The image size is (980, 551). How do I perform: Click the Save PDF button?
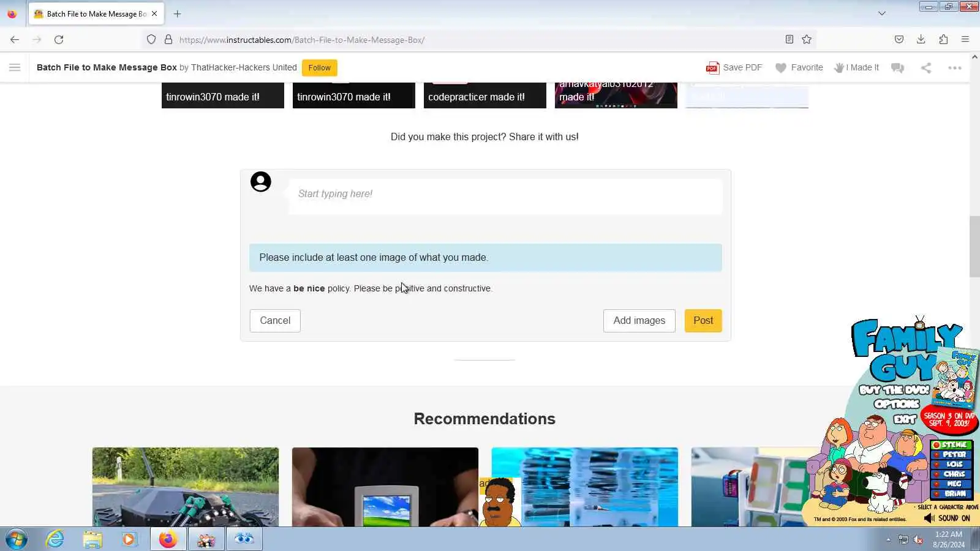[734, 67]
